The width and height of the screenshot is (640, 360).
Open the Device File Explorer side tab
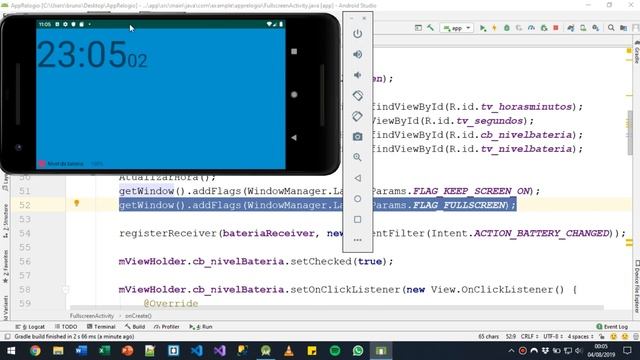click(x=636, y=286)
